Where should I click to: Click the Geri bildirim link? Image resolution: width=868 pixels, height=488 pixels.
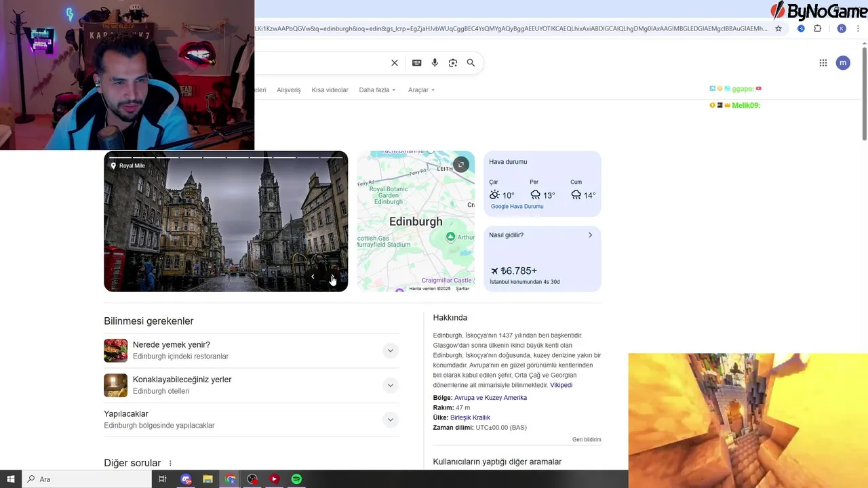tap(587, 440)
